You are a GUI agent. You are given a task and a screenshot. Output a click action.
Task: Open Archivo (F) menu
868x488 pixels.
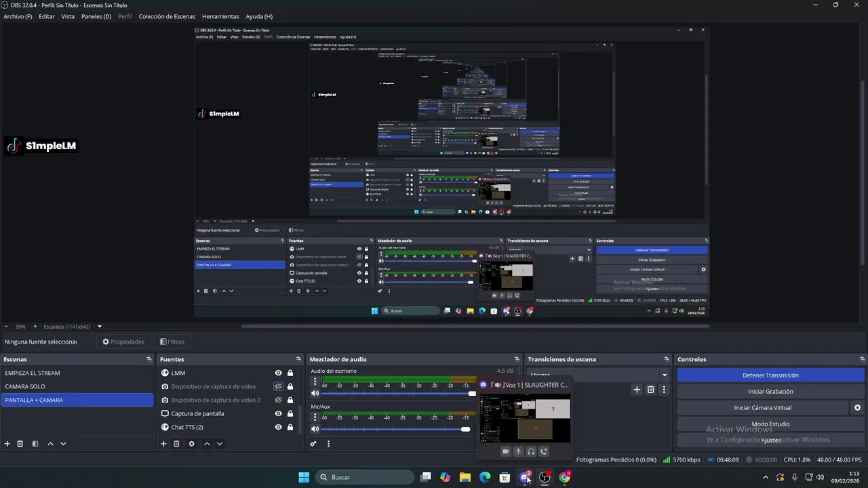18,16
